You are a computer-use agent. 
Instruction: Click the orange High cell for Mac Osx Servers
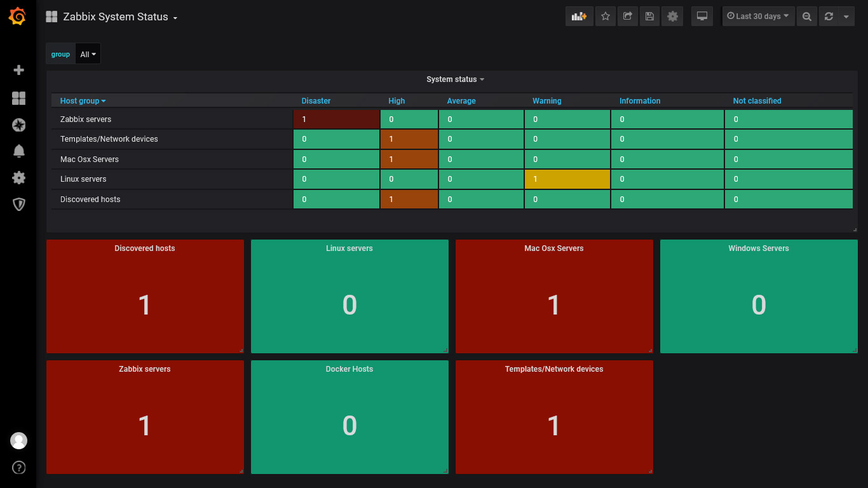[409, 159]
